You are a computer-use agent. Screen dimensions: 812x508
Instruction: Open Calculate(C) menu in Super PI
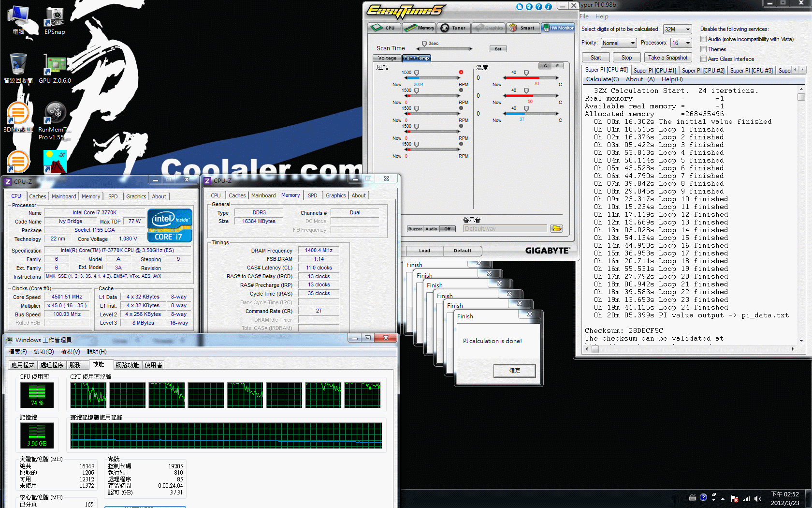tap(602, 79)
